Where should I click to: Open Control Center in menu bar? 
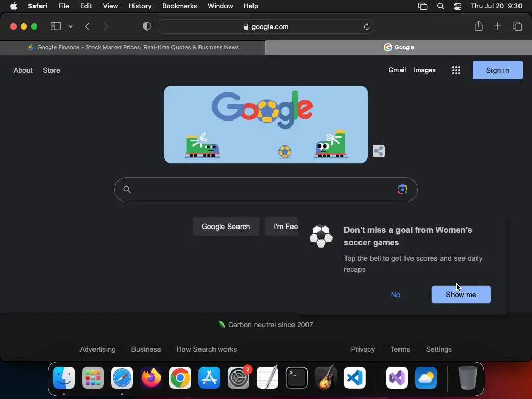[x=457, y=6]
